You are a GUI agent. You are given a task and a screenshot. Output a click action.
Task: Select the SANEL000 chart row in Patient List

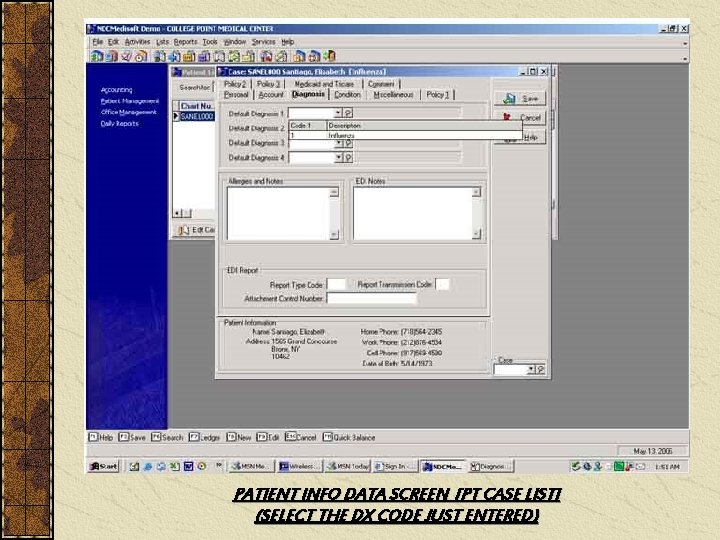[x=196, y=117]
